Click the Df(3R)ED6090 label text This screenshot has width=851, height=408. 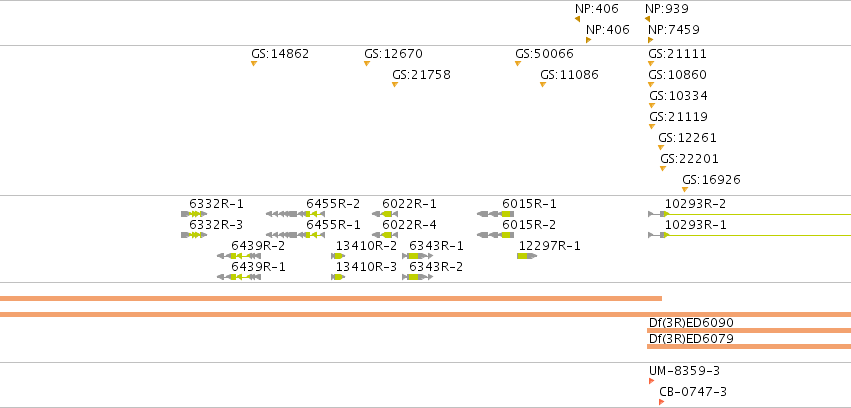[x=691, y=323]
